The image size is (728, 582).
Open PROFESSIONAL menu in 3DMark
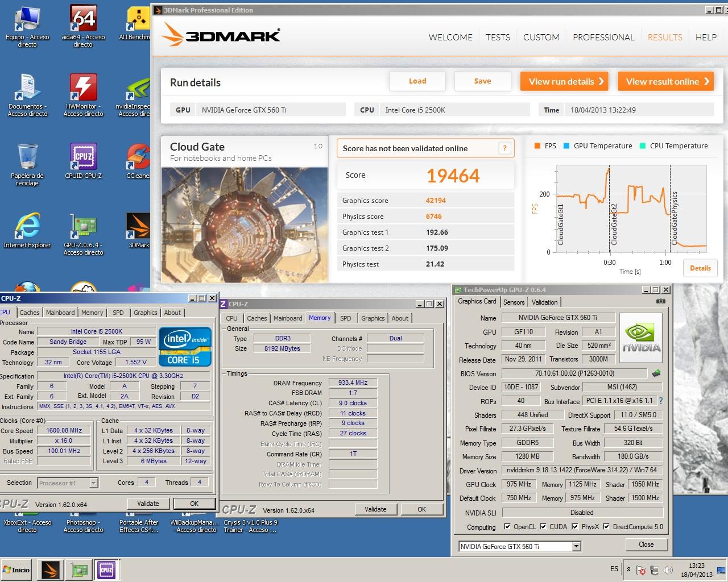(603, 37)
